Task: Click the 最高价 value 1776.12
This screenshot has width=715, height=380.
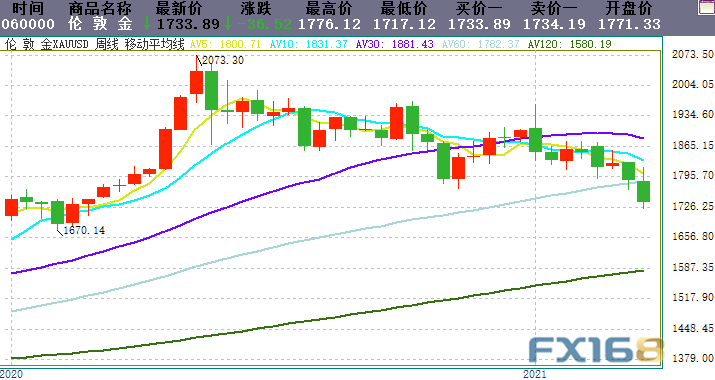Action: [x=329, y=24]
